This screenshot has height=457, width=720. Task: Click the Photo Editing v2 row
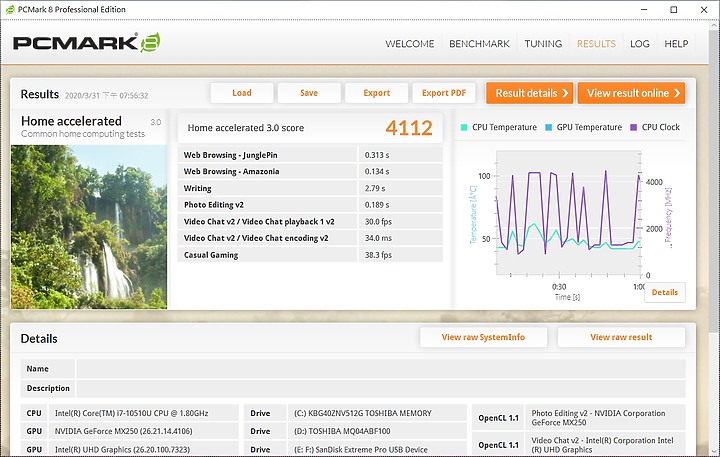[x=310, y=205]
